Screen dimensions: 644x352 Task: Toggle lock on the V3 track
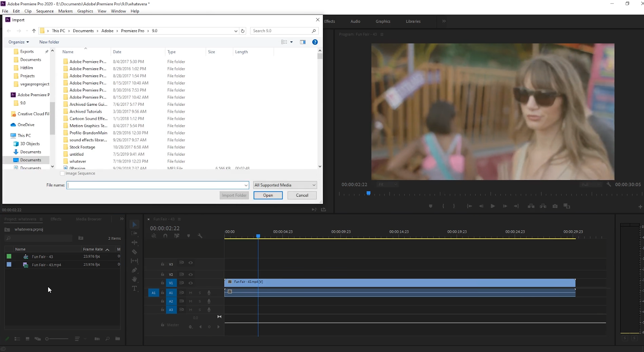click(163, 264)
